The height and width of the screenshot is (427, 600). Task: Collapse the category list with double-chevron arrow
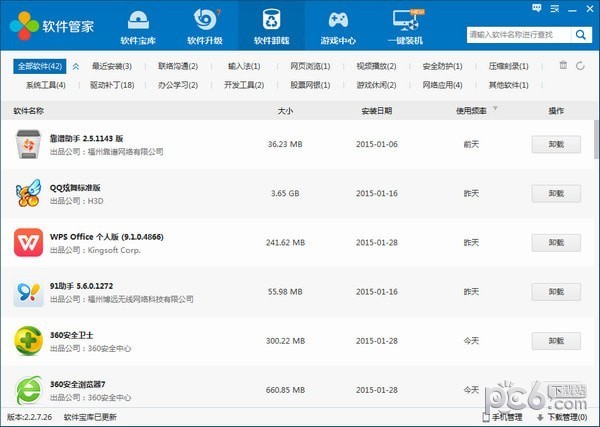[x=75, y=66]
